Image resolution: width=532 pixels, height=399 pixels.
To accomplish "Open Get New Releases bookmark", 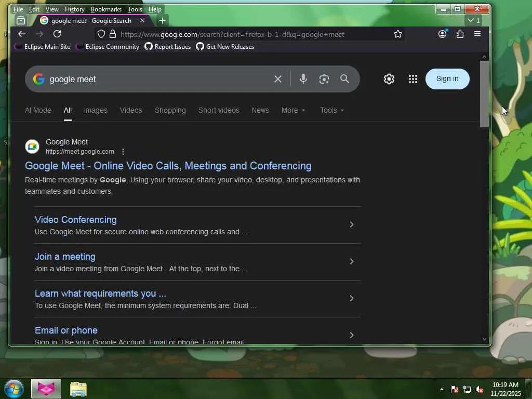I will (x=225, y=47).
